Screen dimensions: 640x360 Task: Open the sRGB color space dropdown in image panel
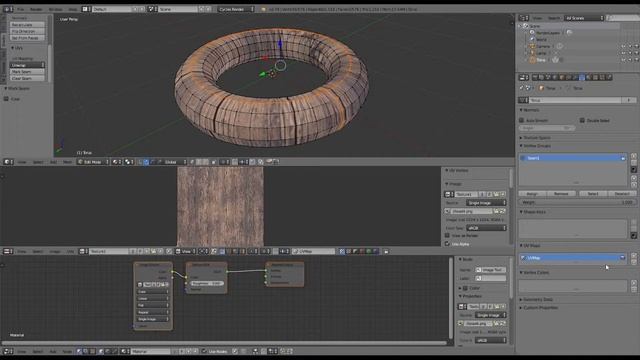point(486,228)
